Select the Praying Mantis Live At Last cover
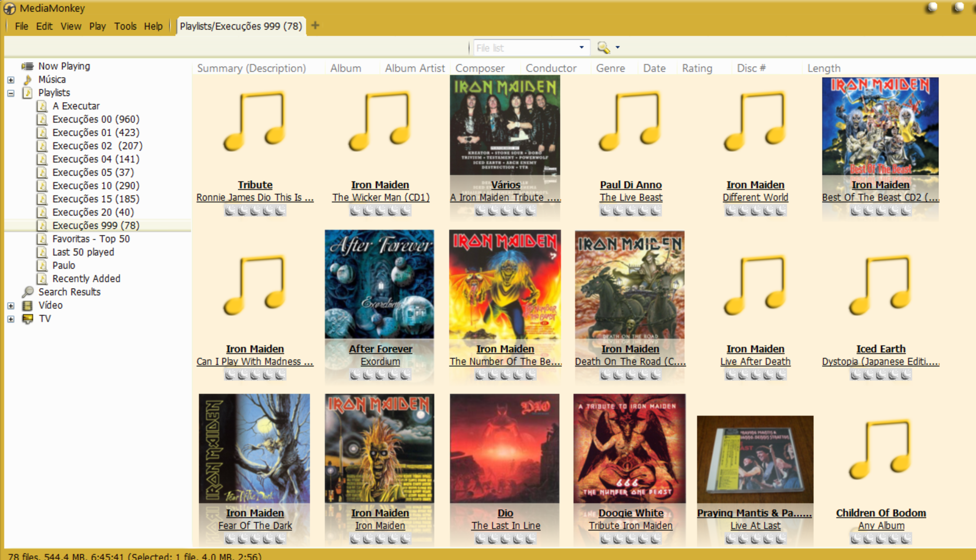This screenshot has width=976, height=560. tap(755, 459)
